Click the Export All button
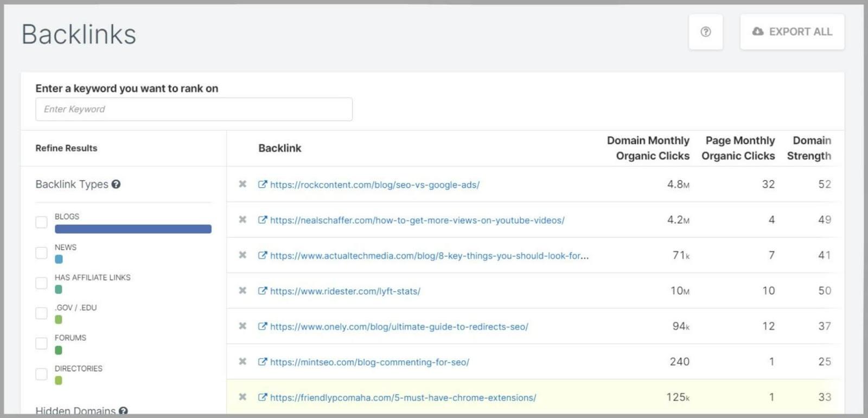 click(x=792, y=32)
